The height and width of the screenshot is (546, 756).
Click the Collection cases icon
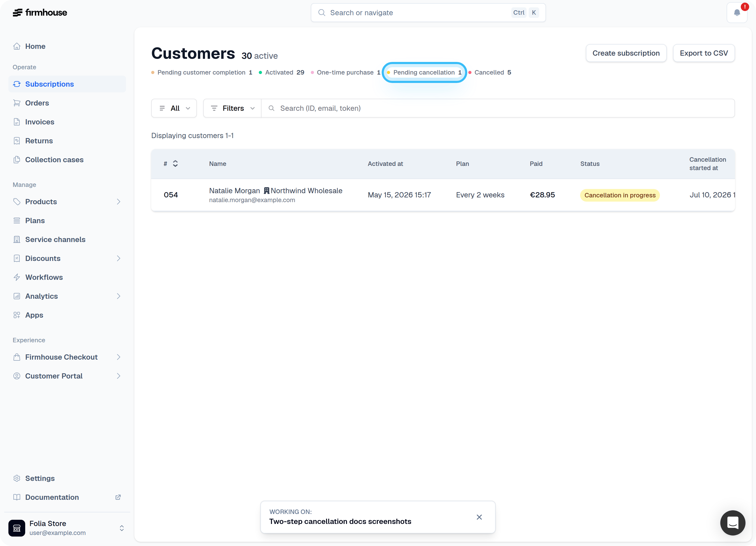[17, 160]
